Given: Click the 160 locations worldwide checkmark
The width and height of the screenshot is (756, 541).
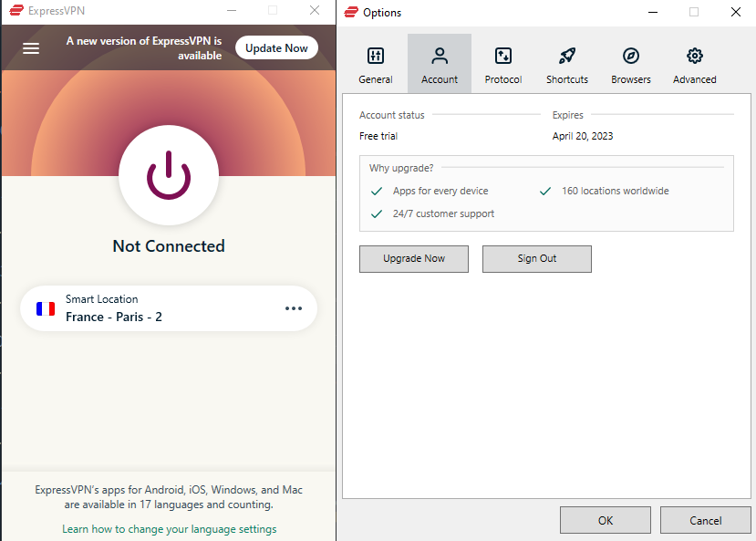Looking at the screenshot, I should click(545, 191).
